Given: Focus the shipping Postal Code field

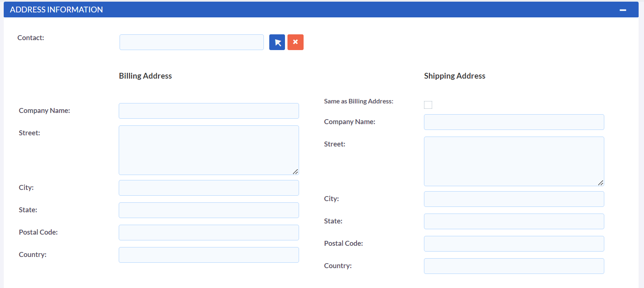Looking at the screenshot, I should click(514, 244).
